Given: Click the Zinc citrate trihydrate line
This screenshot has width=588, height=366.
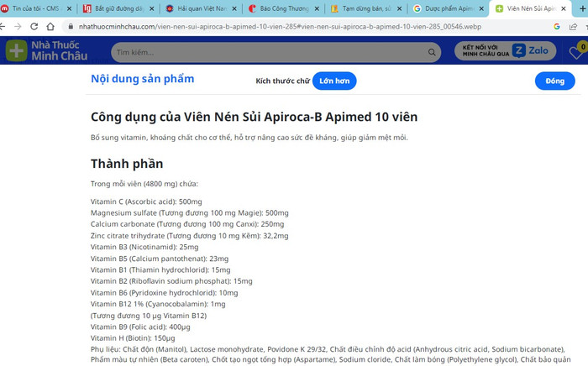Looking at the screenshot, I should point(189,236).
